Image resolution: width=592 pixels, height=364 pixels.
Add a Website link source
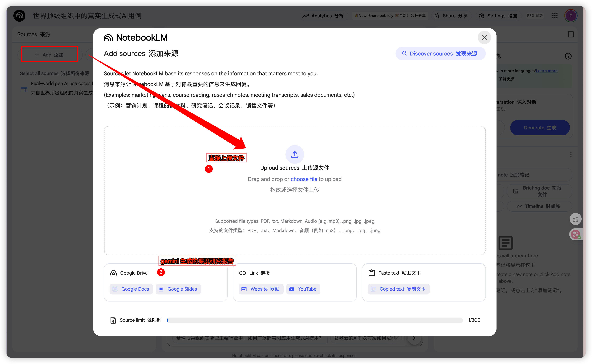pos(261,289)
